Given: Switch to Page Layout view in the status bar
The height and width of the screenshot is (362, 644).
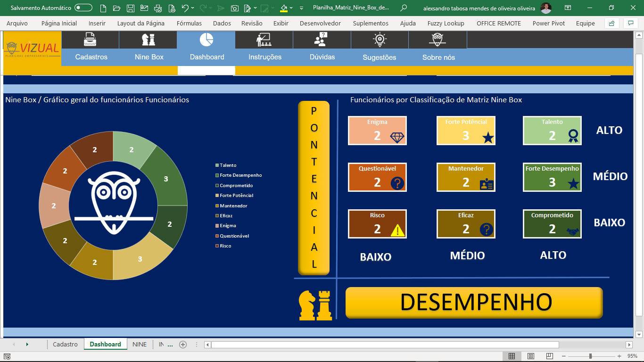Looking at the screenshot, I should click(x=531, y=356).
